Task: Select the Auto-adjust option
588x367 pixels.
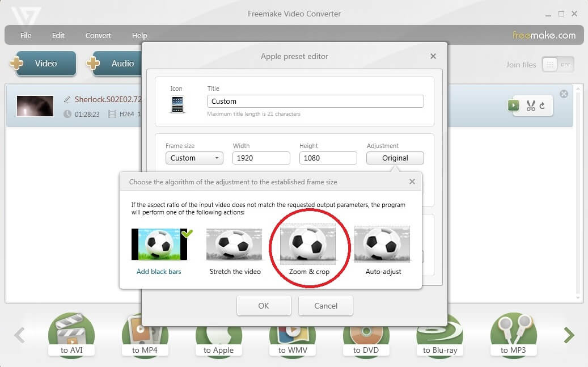Action: pyautogui.click(x=383, y=251)
